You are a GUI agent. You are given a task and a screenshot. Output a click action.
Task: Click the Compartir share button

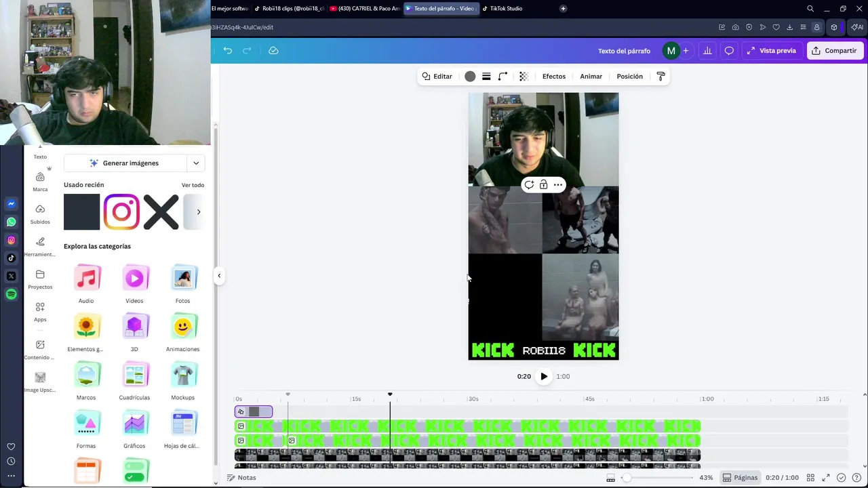click(835, 51)
